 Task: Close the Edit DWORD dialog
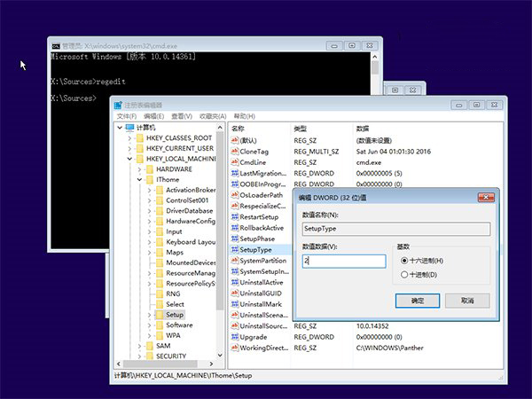coord(486,197)
